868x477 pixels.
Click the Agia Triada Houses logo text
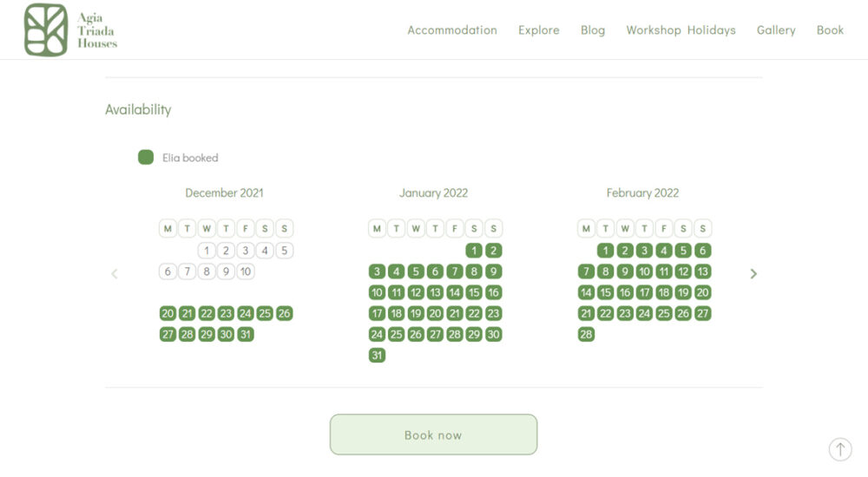[96, 30]
